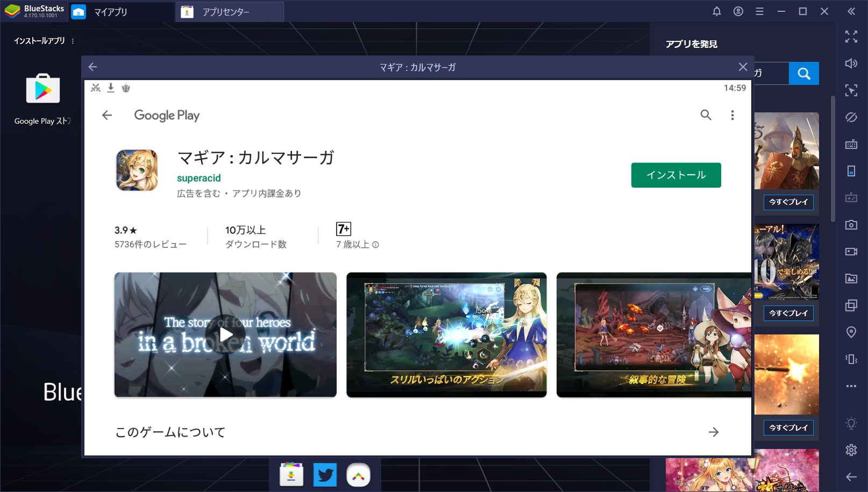Click the Google Play search magnifier icon
The image size is (868, 492).
pos(706,115)
